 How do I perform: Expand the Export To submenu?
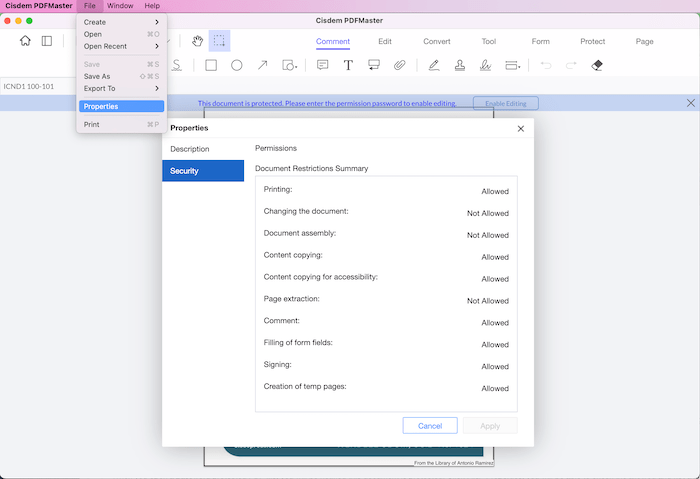pyautogui.click(x=121, y=88)
